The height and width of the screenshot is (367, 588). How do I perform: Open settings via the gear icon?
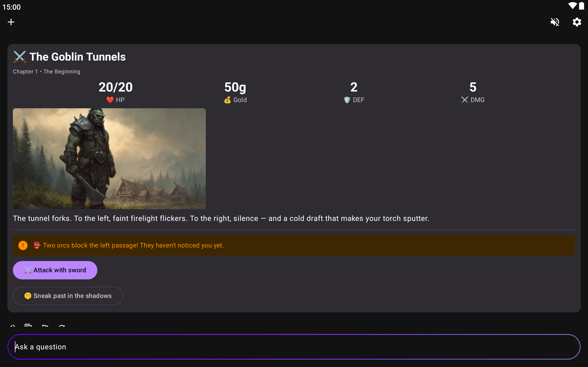[577, 22]
